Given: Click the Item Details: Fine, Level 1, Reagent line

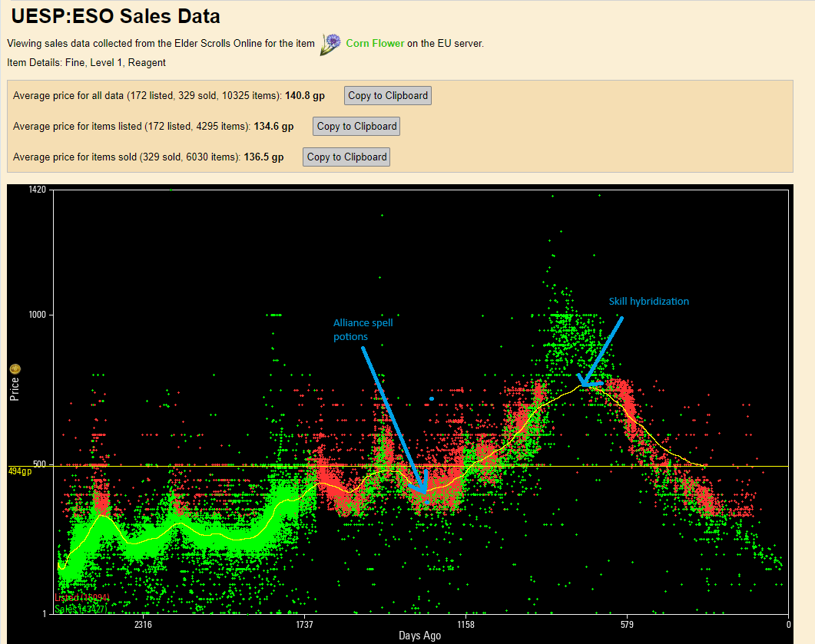Looking at the screenshot, I should (x=86, y=63).
